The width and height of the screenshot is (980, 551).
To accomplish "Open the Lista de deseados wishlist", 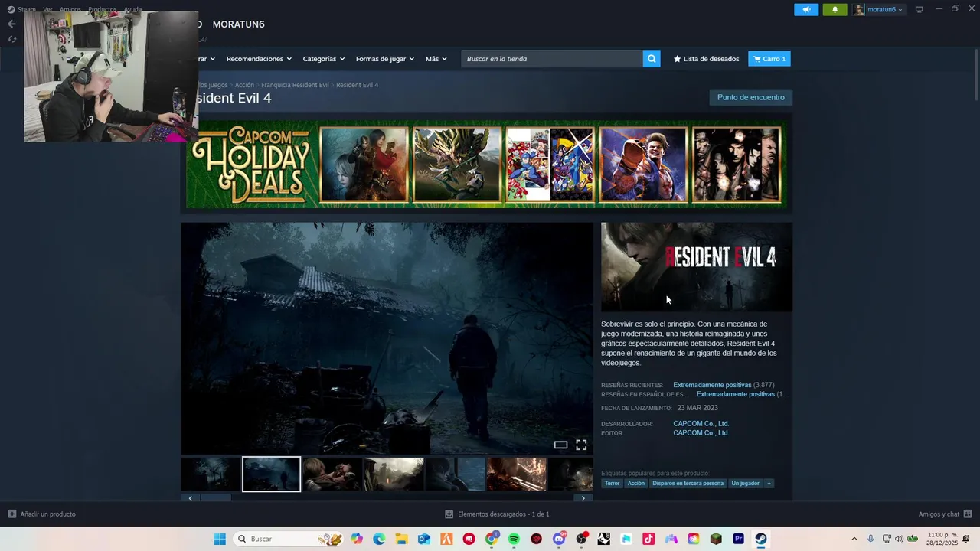I will [x=706, y=59].
